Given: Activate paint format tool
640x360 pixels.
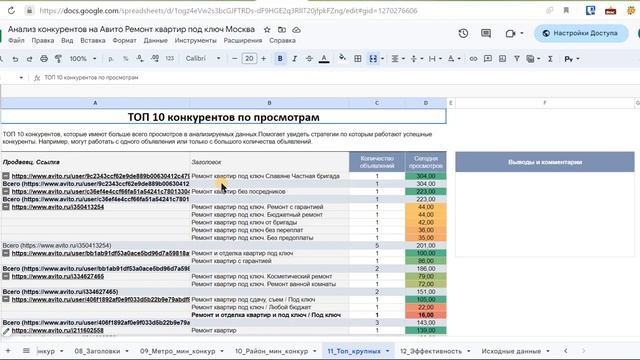Looking at the screenshot, I should pyautogui.click(x=58, y=59).
